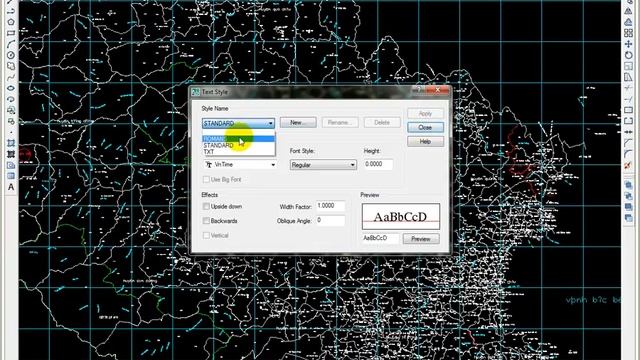
Task: Select the Gradient fill tool
Action: tap(11, 154)
